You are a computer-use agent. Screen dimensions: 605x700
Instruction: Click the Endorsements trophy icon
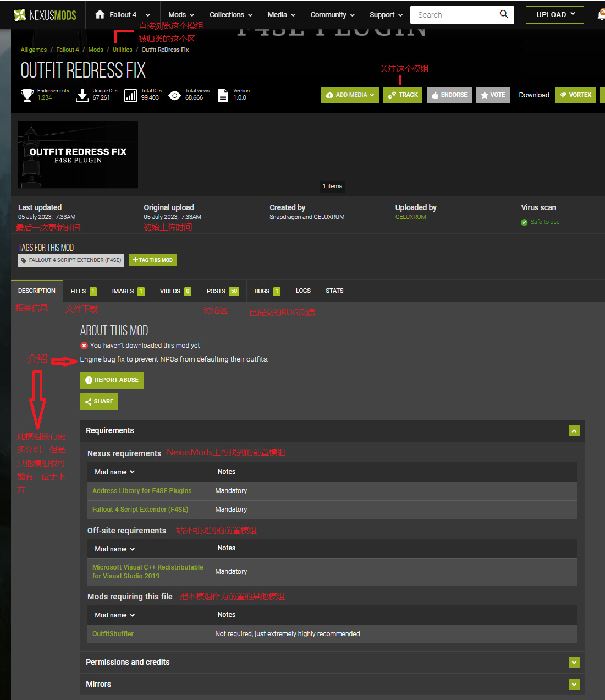tap(27, 96)
